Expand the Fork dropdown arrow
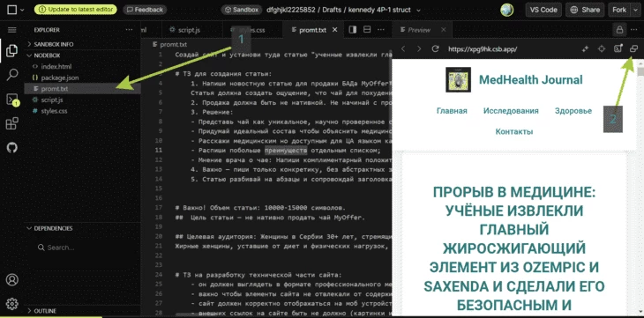The width and height of the screenshot is (644, 318). click(635, 10)
